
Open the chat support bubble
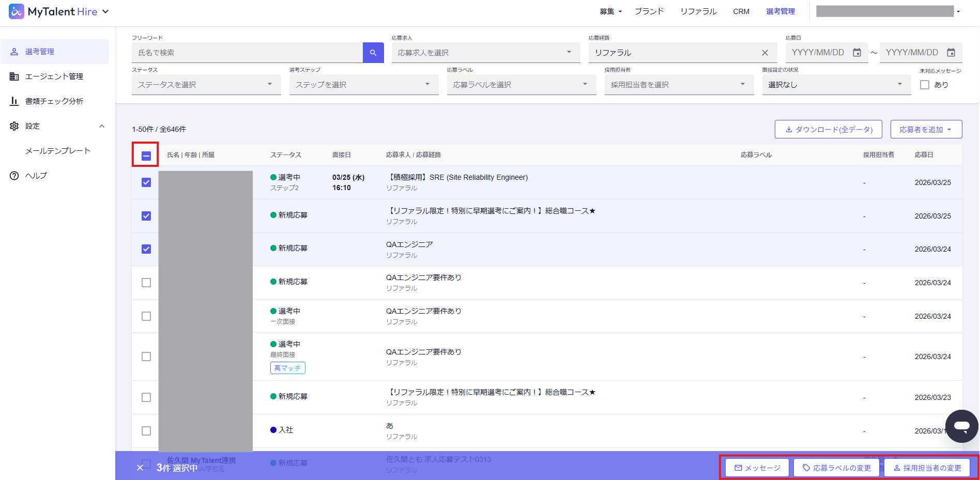click(x=961, y=426)
